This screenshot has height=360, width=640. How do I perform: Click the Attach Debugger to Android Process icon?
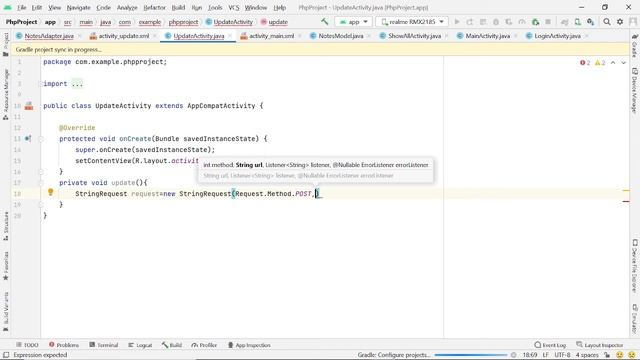coord(535,22)
